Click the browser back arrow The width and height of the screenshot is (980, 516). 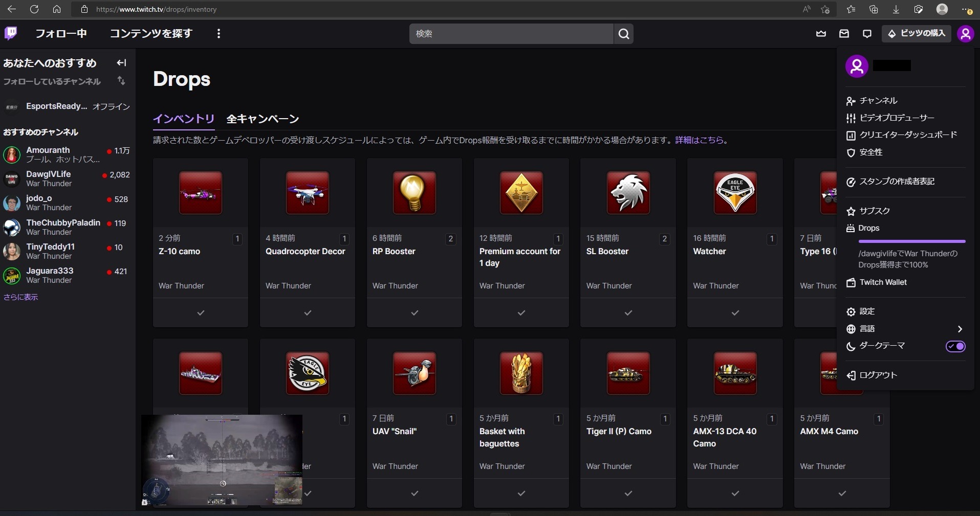tap(12, 9)
